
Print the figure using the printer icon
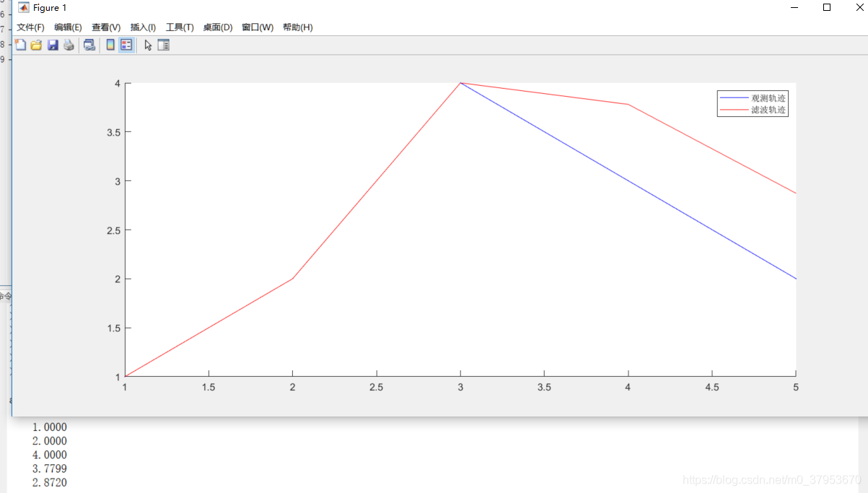[x=69, y=45]
